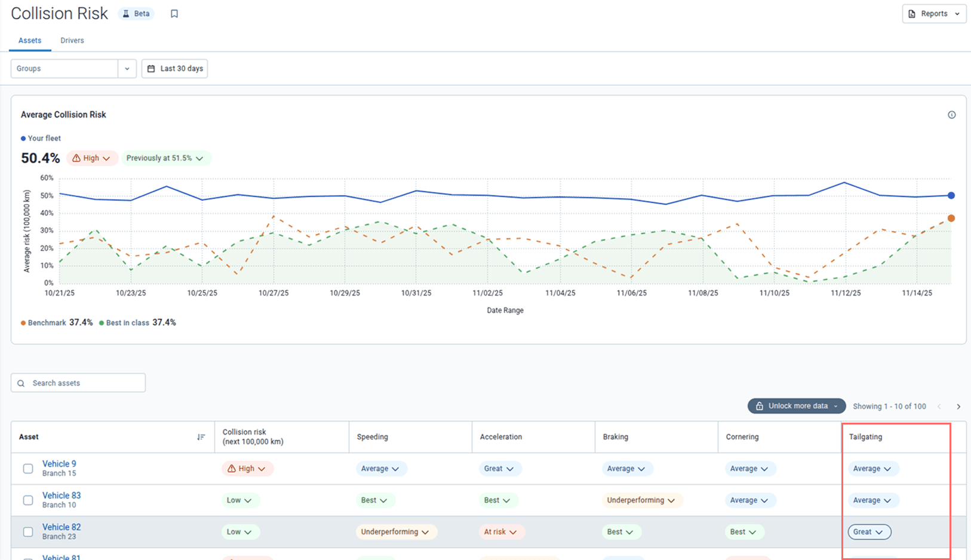
Task: Tick the Vehicle 83 checkbox
Action: click(x=28, y=500)
